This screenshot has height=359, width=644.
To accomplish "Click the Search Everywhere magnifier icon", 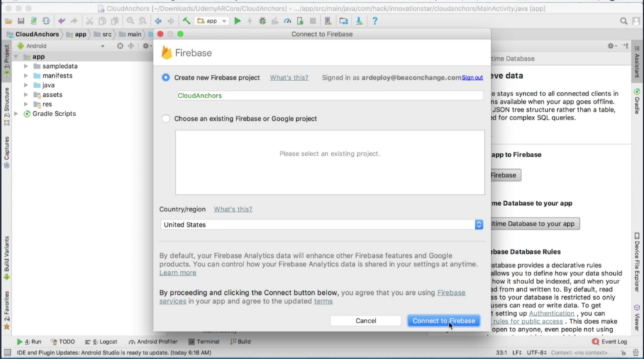I will (x=623, y=21).
